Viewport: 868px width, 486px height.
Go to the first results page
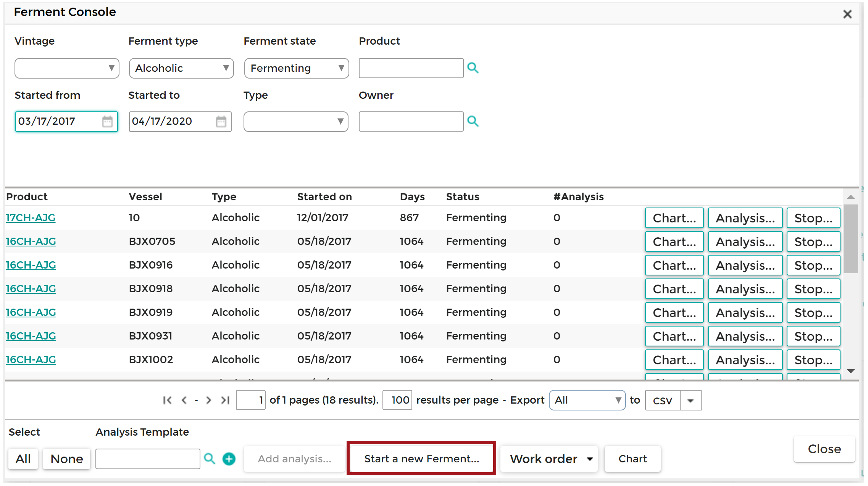coord(167,400)
